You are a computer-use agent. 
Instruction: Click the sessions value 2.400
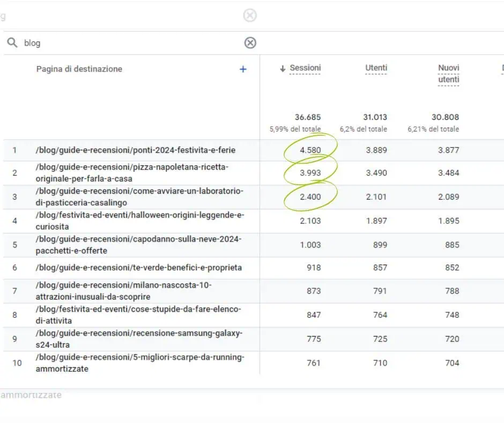point(310,197)
